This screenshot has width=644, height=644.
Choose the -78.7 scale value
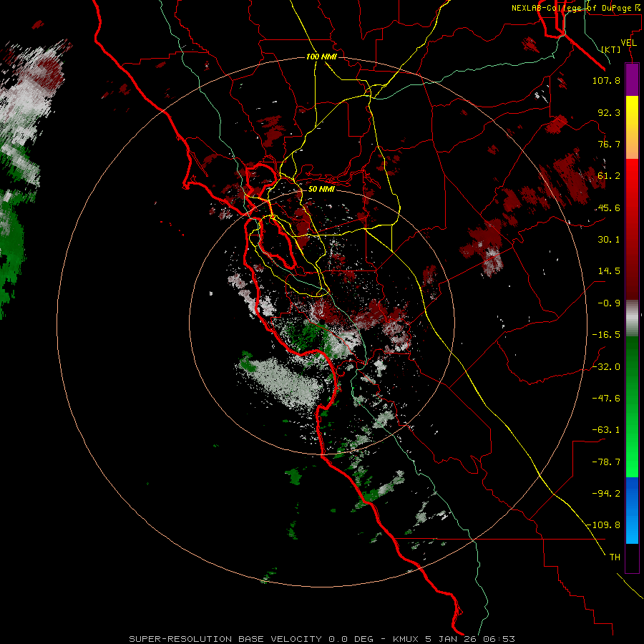click(606, 462)
